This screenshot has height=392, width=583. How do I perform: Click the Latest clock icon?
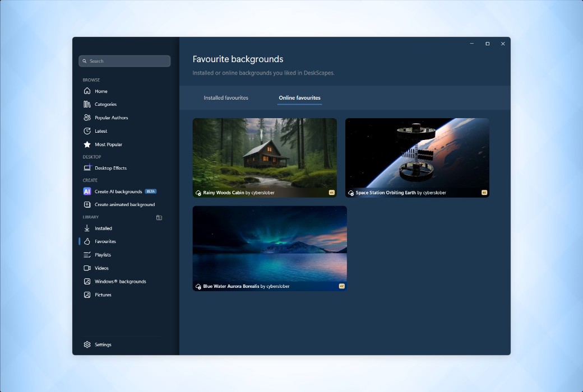coord(87,131)
